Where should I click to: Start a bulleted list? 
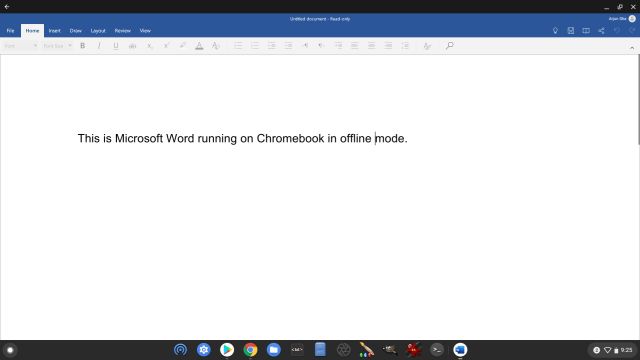click(238, 46)
